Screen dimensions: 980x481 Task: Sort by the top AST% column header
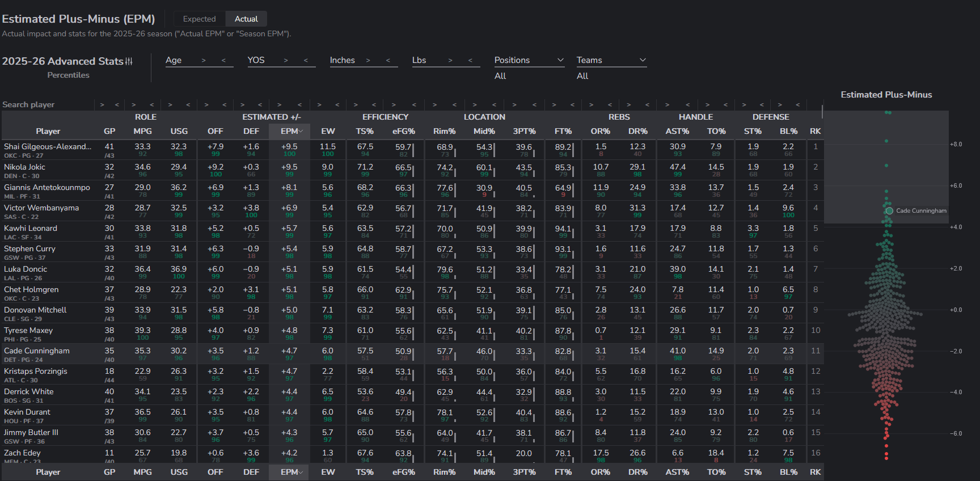tap(677, 131)
